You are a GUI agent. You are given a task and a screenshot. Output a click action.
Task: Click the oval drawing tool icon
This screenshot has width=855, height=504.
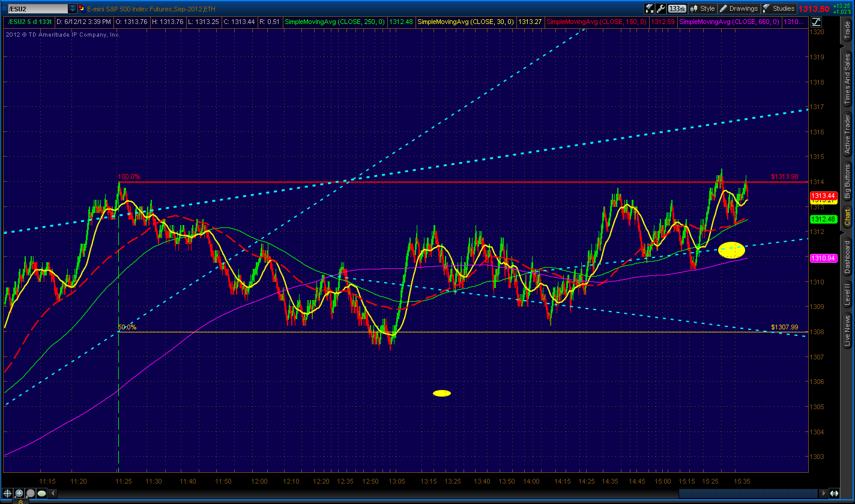41,493
